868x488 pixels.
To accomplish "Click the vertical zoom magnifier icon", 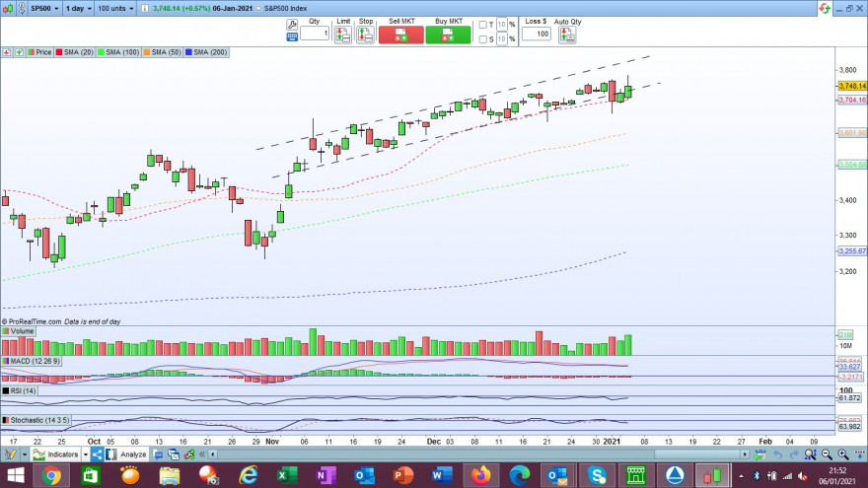I will (811, 454).
